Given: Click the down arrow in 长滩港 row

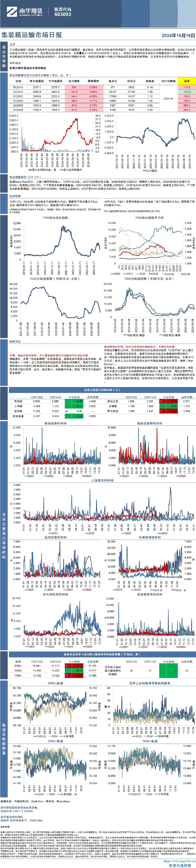Looking at the screenshot, I should (x=161, y=406).
